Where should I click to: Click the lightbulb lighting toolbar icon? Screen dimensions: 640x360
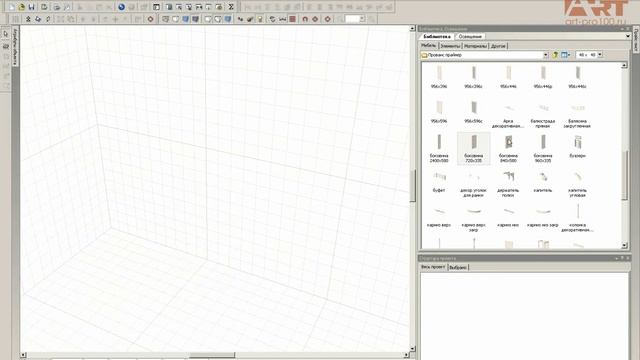(x=260, y=19)
